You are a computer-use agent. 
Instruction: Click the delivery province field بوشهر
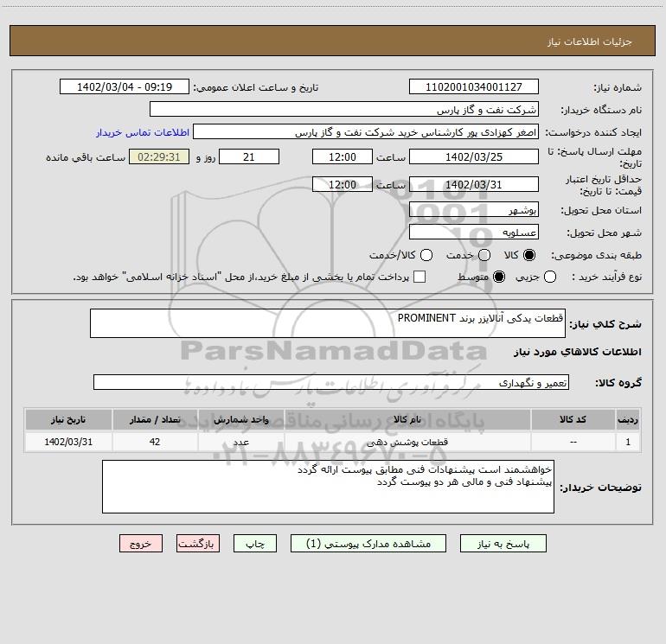pos(474,209)
